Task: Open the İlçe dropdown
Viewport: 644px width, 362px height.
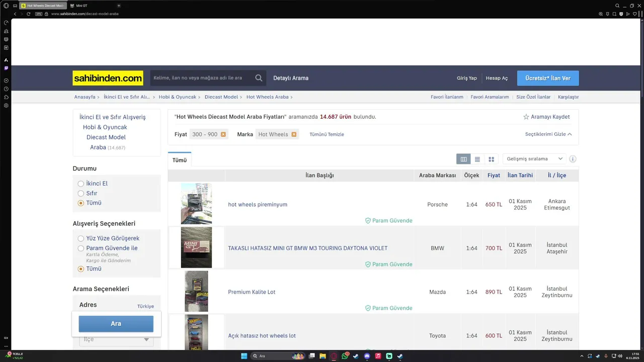Action: (x=116, y=339)
